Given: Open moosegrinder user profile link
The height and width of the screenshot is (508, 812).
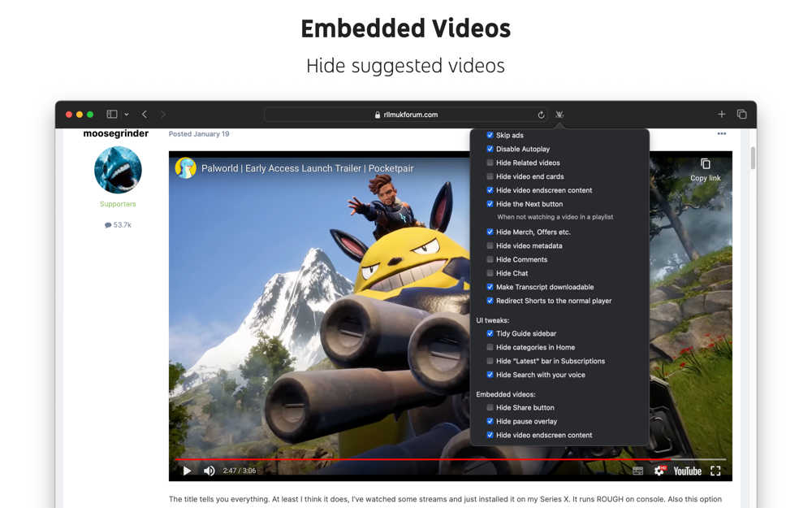Looking at the screenshot, I should tap(116, 134).
